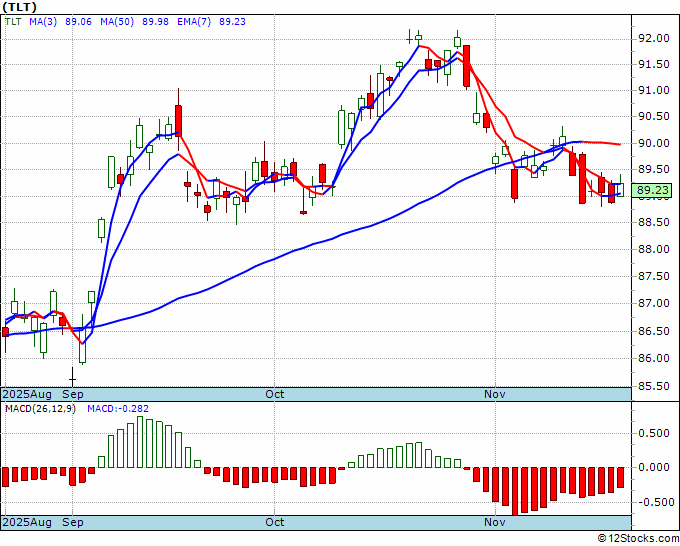The width and height of the screenshot is (680, 546).
Task: Select the MA(50) indicator label
Action: pos(117,21)
